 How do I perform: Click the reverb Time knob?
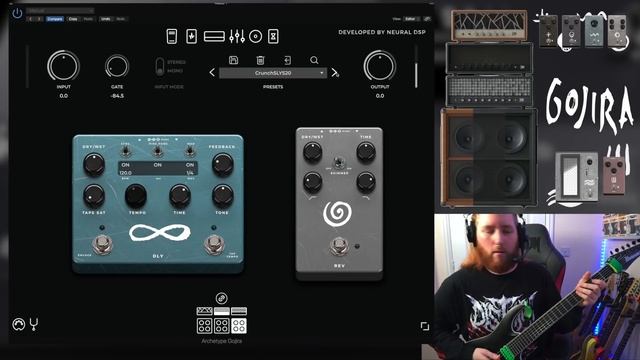tap(366, 152)
